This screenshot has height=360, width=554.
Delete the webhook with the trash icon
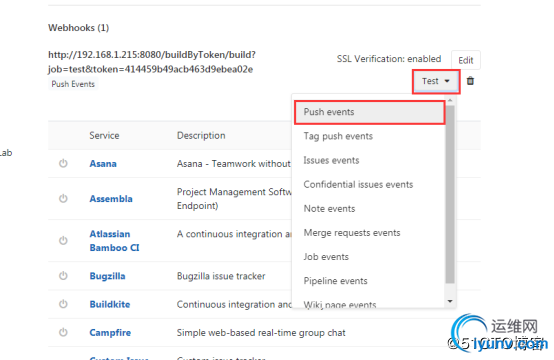470,81
